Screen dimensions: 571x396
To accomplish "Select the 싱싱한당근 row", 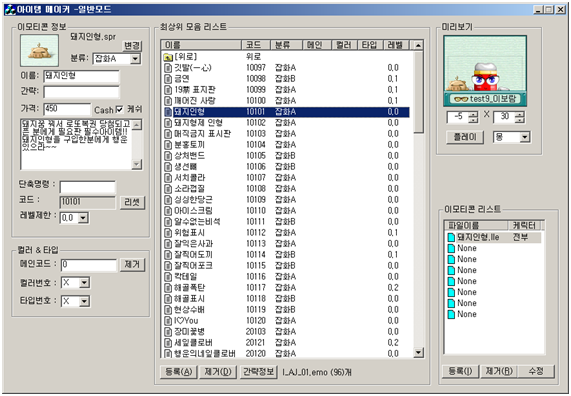I will click(287, 200).
